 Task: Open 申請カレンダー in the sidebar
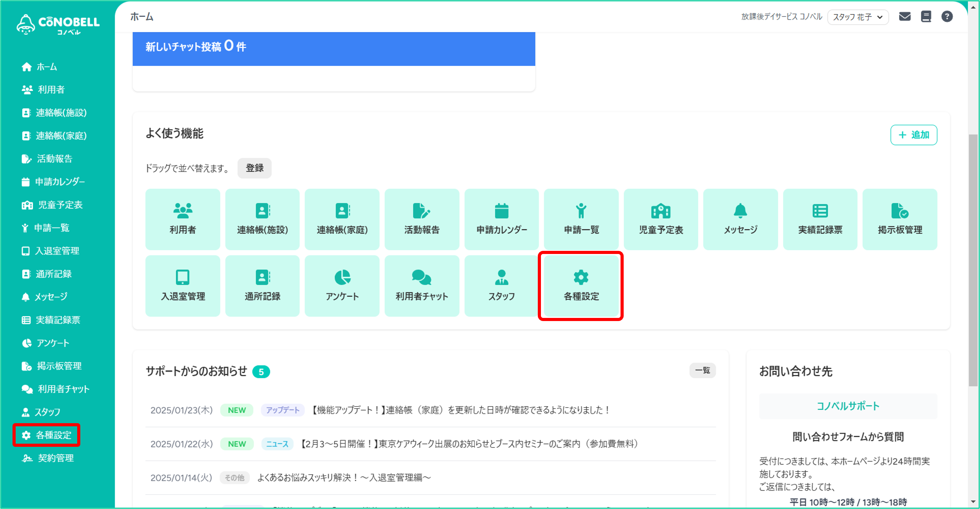pyautogui.click(x=53, y=182)
